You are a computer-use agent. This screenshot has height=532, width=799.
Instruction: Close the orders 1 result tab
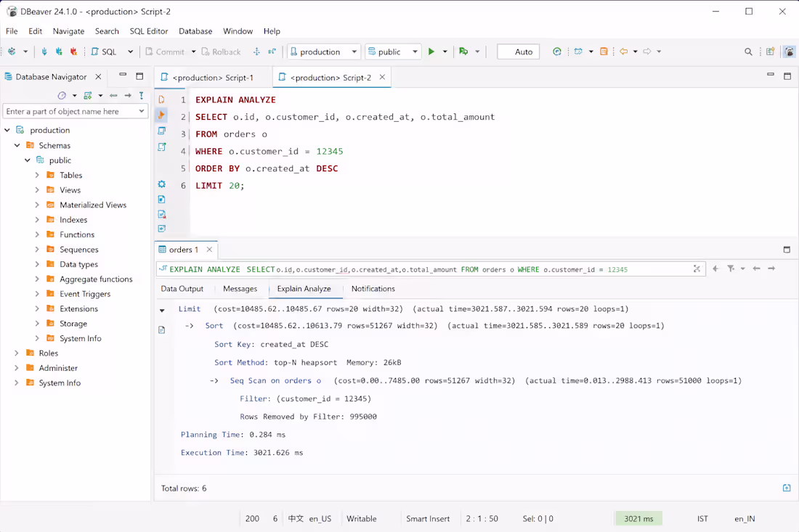pyautogui.click(x=209, y=250)
